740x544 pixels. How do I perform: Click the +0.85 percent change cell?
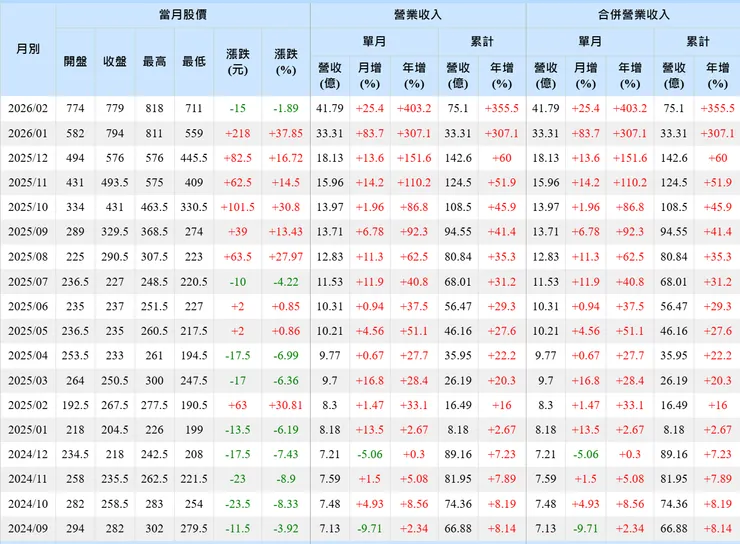coord(286,307)
